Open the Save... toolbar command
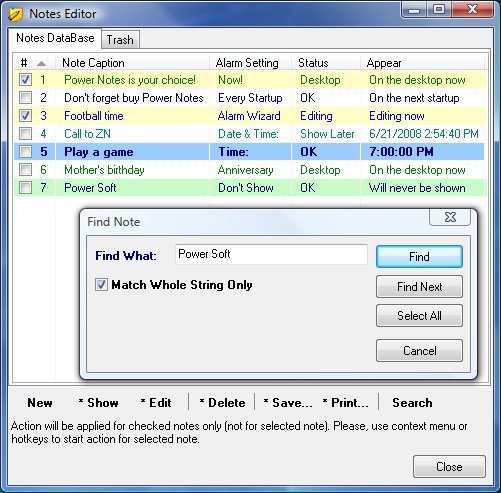501x493 pixels. pyautogui.click(x=288, y=403)
